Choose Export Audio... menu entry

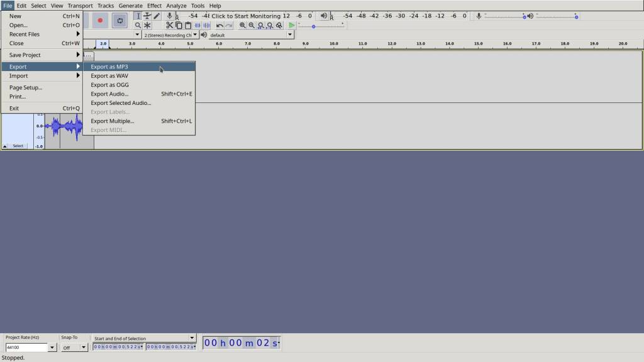click(139, 94)
